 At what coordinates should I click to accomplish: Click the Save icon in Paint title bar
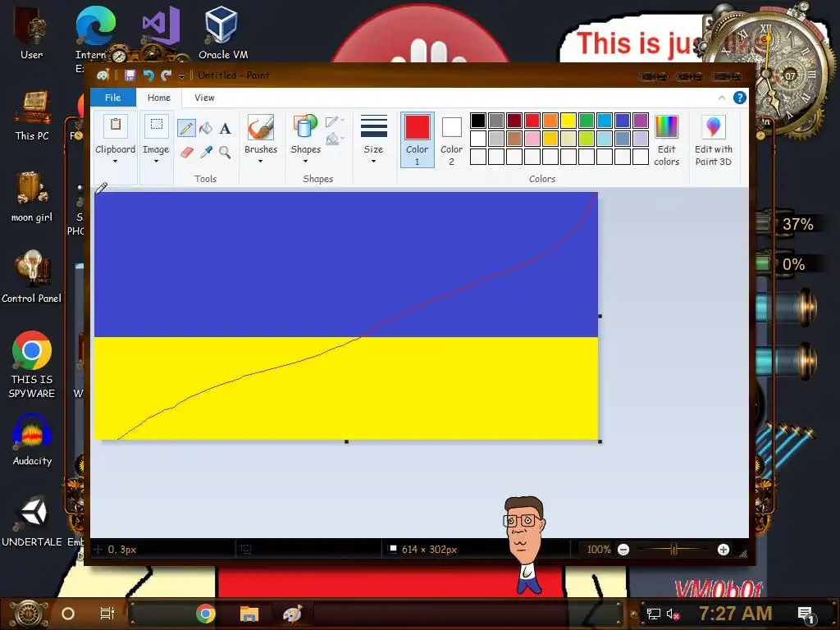130,75
